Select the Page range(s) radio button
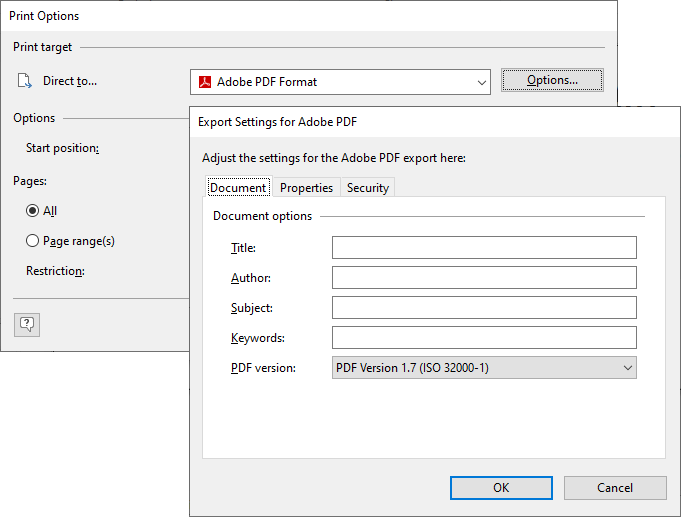The height and width of the screenshot is (519, 683). pos(32,241)
